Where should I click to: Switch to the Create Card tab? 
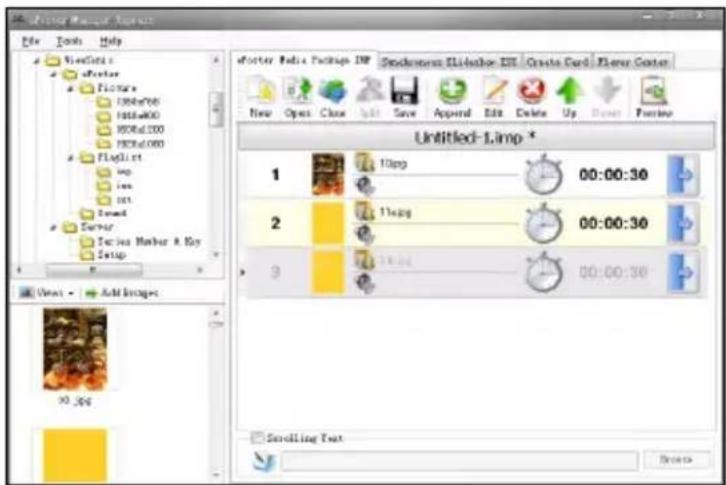coord(557,62)
